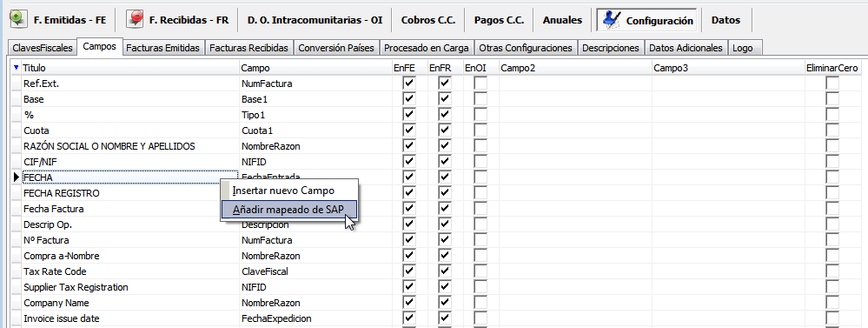Click the 'FechaExpedicion' campo cell
This screenshot has height=328, width=868.
pyautogui.click(x=315, y=318)
